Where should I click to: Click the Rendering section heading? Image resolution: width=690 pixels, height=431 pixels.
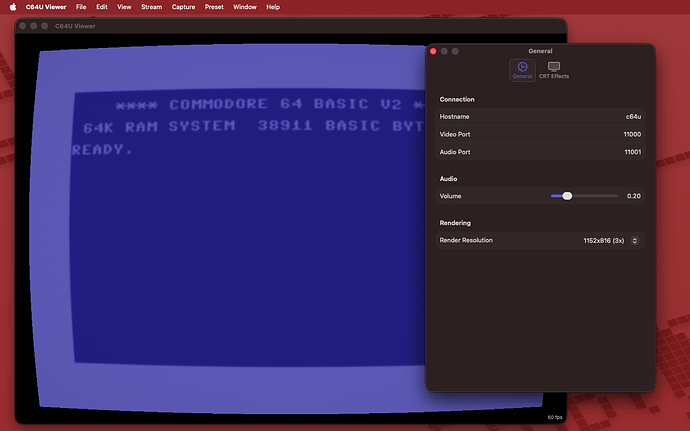click(455, 223)
